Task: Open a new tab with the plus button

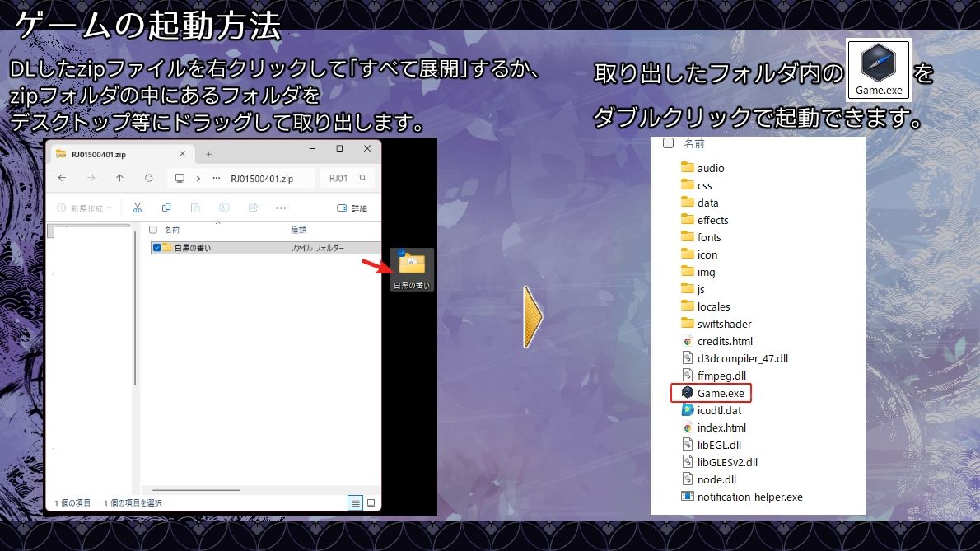Action: 208,152
